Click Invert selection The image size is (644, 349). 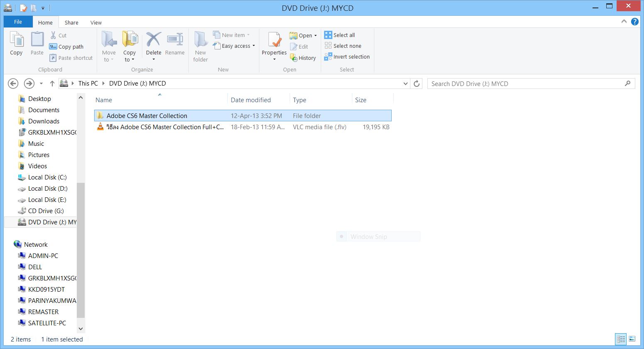coord(347,57)
